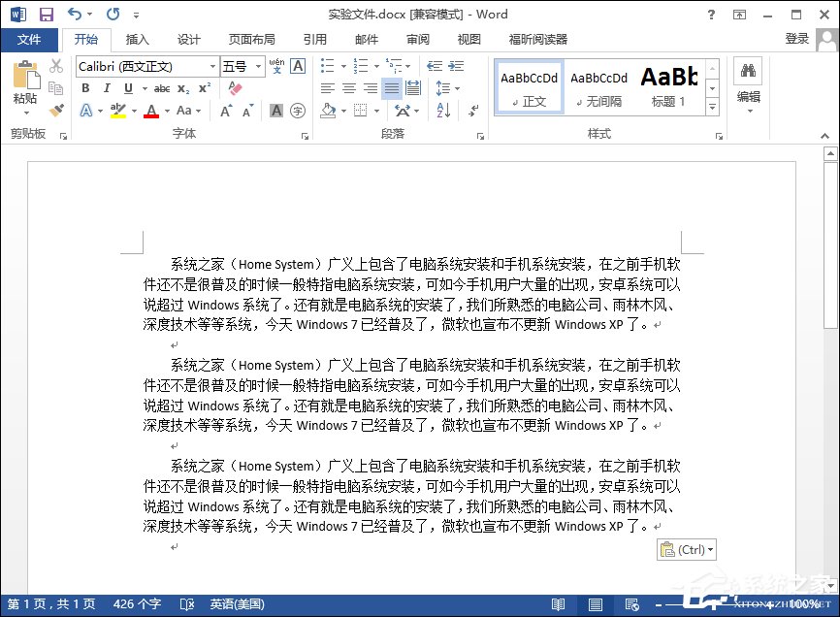840x617 pixels.
Task: Click the bullets list icon
Action: [326, 64]
